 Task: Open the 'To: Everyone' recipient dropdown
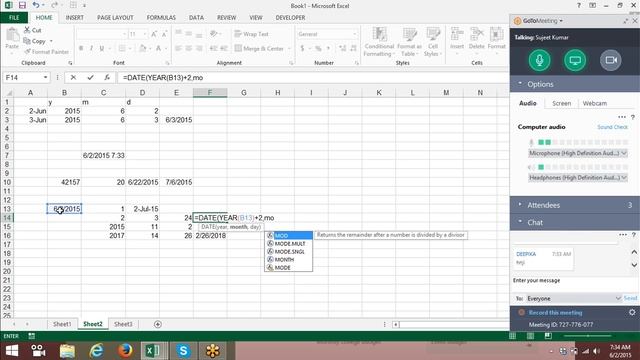click(573, 298)
